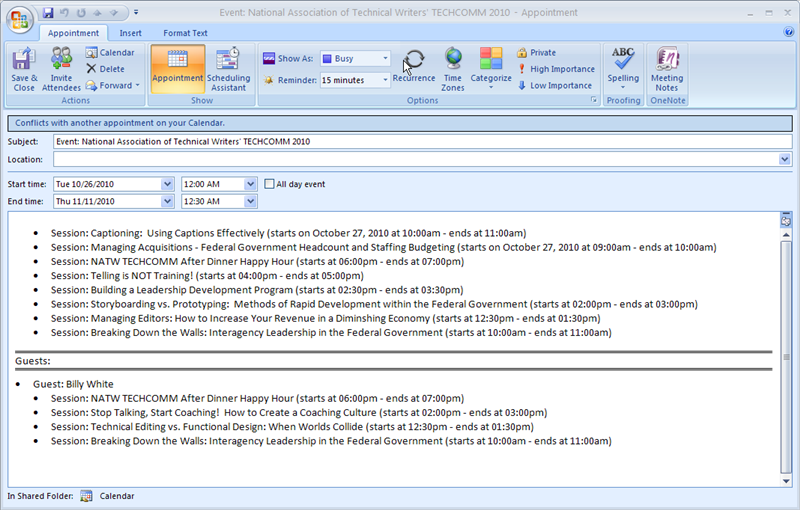Switch to Appointment view in Show group
800x510 pixels.
click(x=178, y=68)
